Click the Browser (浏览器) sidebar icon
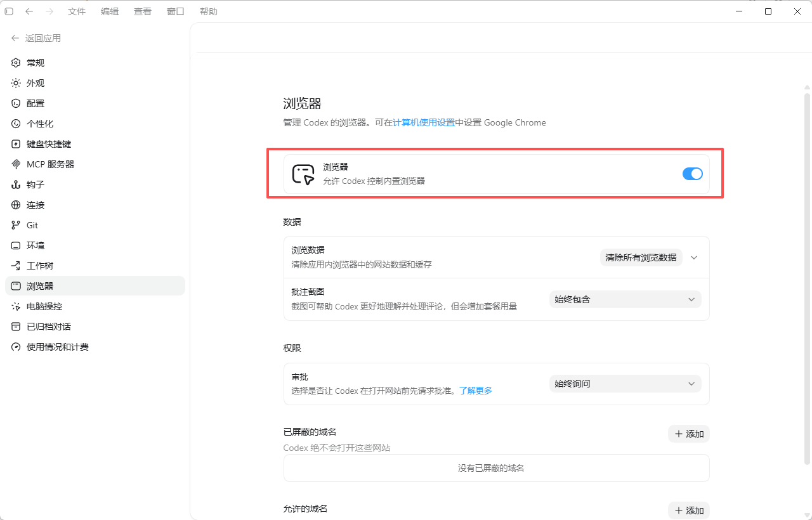Viewport: 812px width, 520px height. point(16,286)
